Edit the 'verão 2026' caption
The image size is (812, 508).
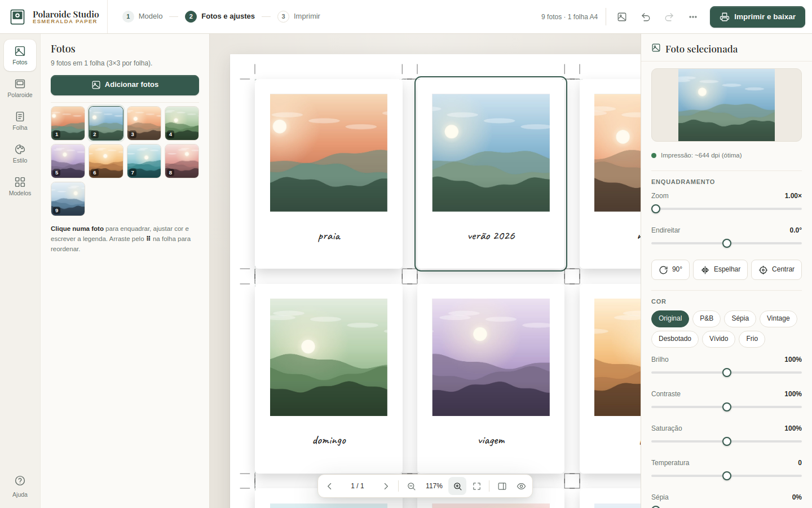491,236
